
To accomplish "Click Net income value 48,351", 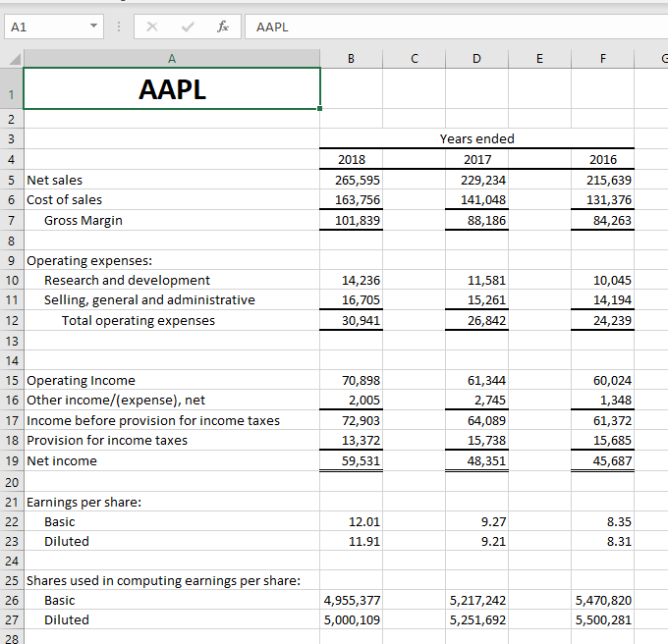I will click(x=476, y=460).
